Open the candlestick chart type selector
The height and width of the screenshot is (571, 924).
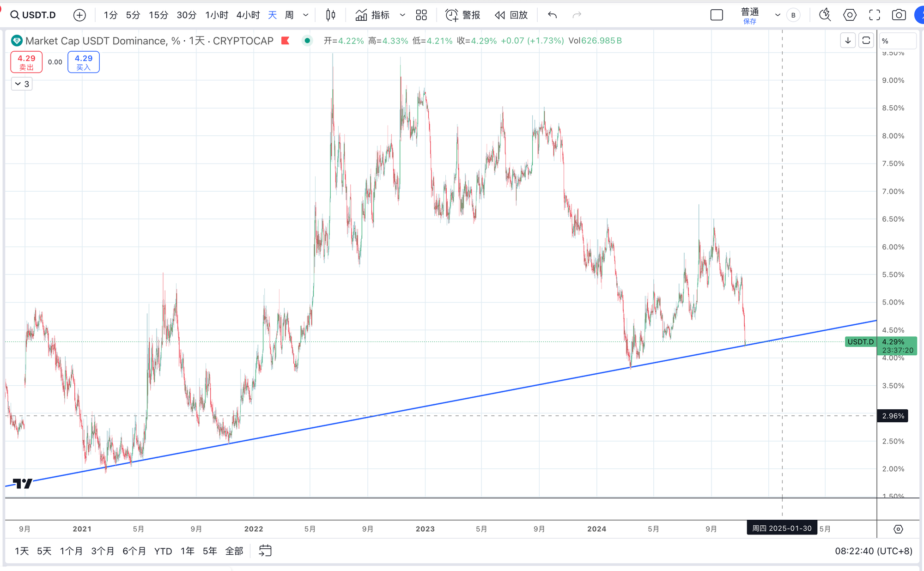(x=330, y=15)
